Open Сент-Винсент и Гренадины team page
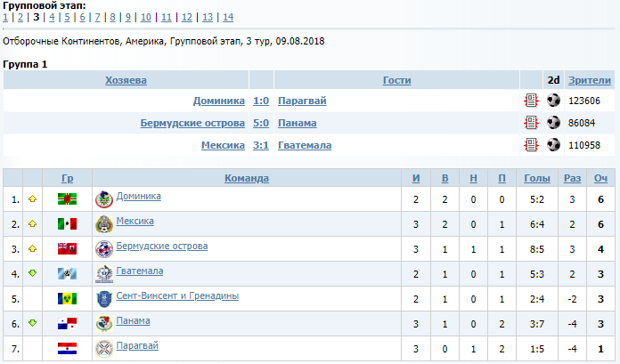This screenshot has height=364, width=620. coord(177,295)
